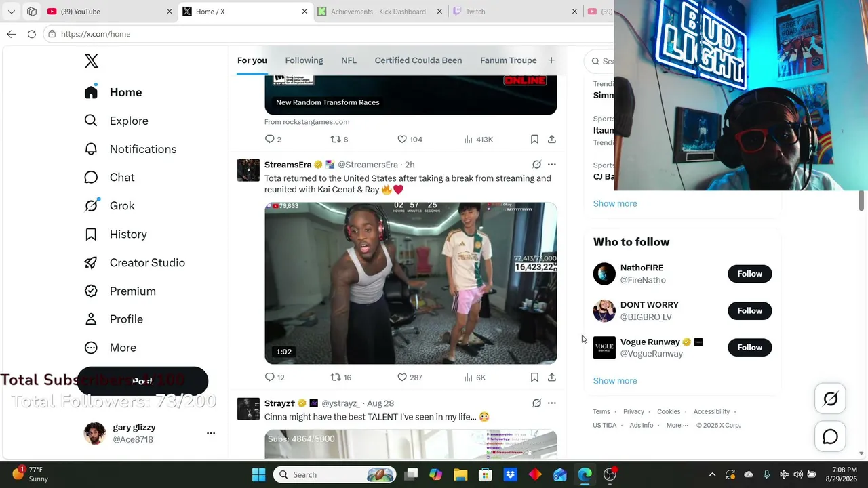View analytics of StreamsEra post showing 6K
This screenshot has width=868, height=488.
(x=468, y=377)
